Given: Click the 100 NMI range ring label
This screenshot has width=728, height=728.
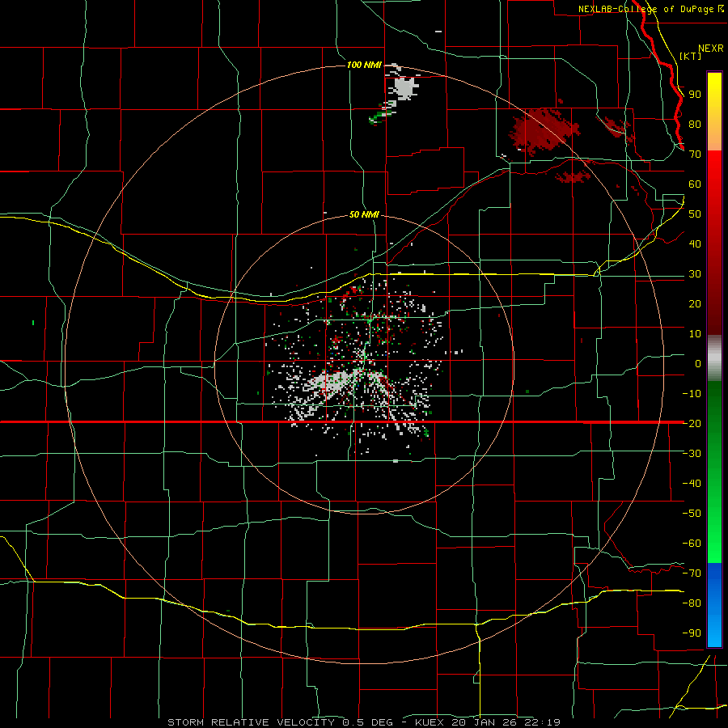Looking at the screenshot, I should click(x=364, y=65).
